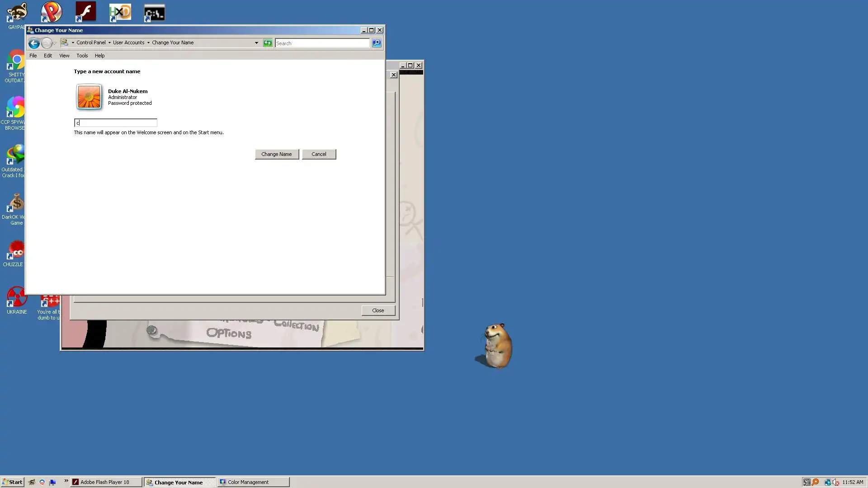Open the View menu

[x=64, y=56]
